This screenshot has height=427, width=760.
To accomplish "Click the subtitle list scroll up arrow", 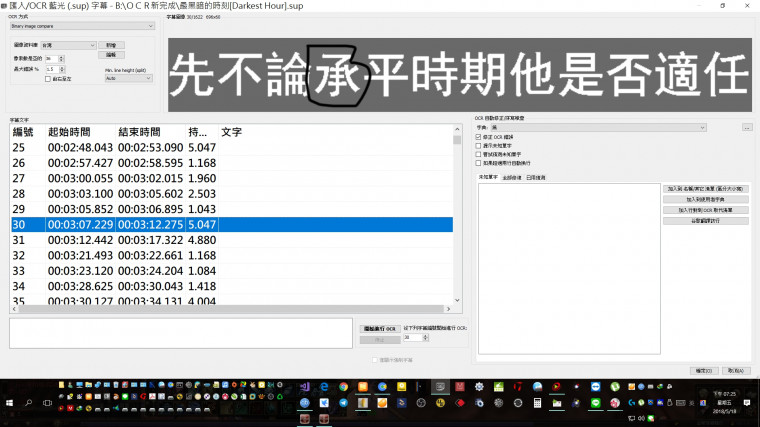I will click(457, 129).
